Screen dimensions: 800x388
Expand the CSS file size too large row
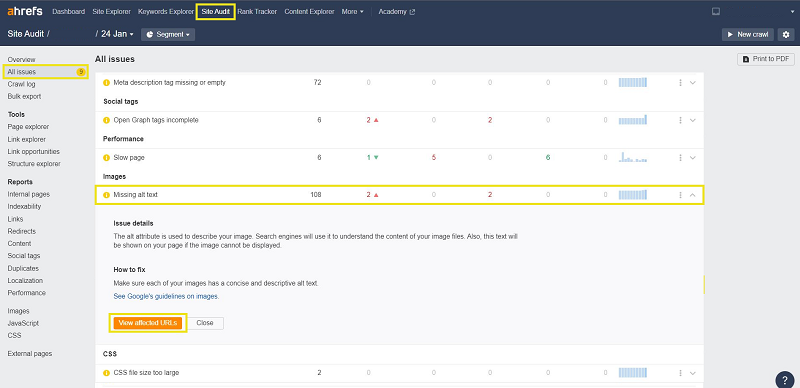tap(693, 373)
